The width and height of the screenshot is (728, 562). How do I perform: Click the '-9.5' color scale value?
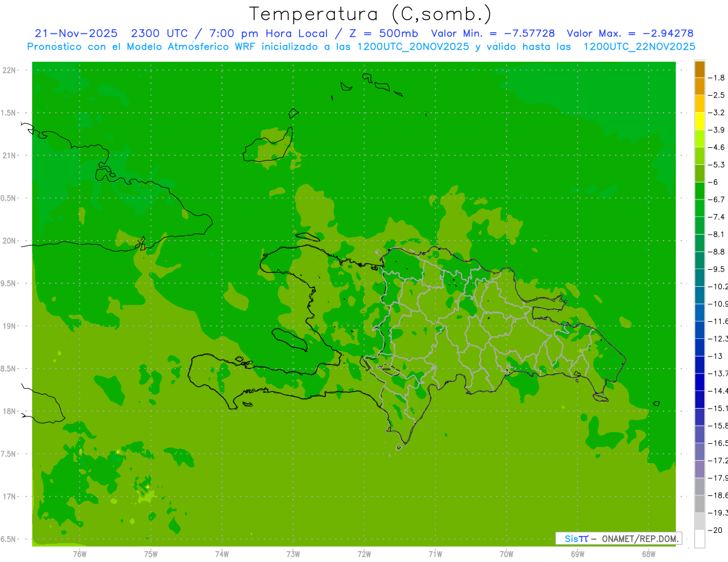716,269
